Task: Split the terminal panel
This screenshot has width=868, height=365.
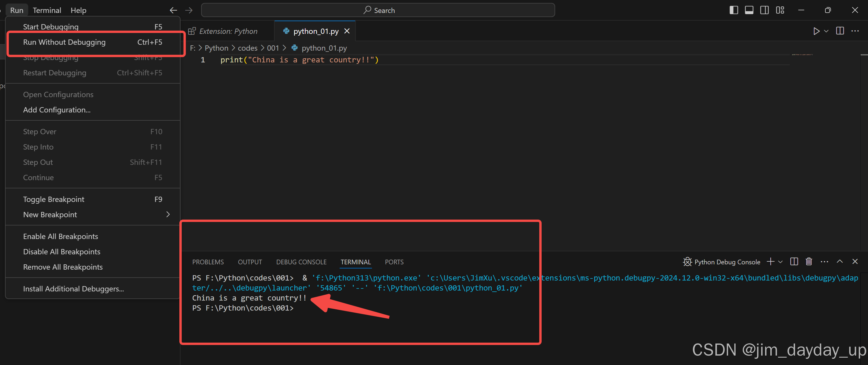Action: [794, 261]
